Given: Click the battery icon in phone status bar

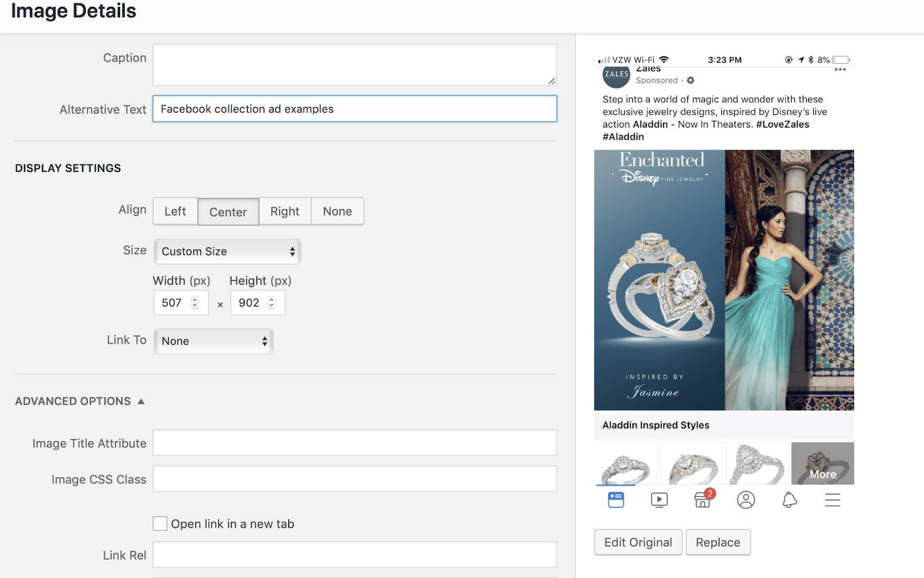Looking at the screenshot, I should click(x=841, y=59).
